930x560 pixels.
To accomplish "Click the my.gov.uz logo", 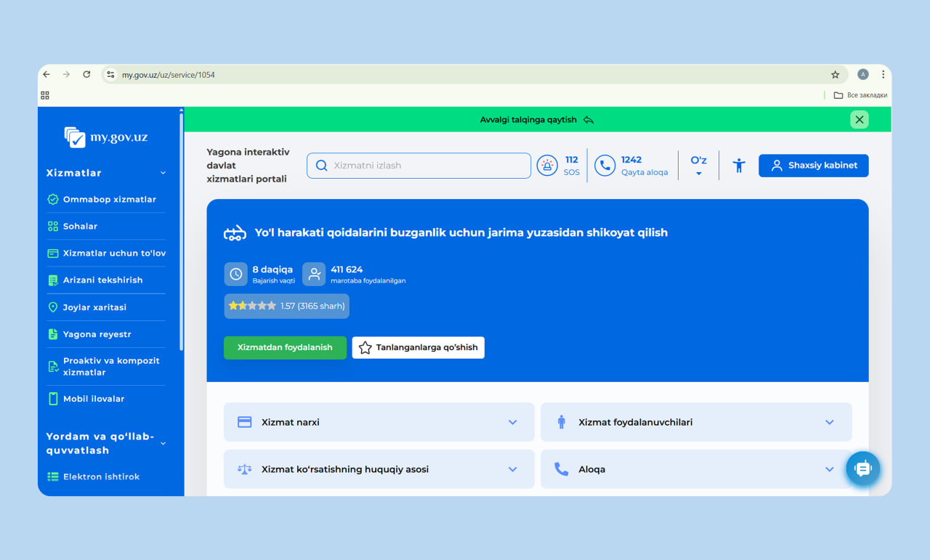I will coord(106,137).
